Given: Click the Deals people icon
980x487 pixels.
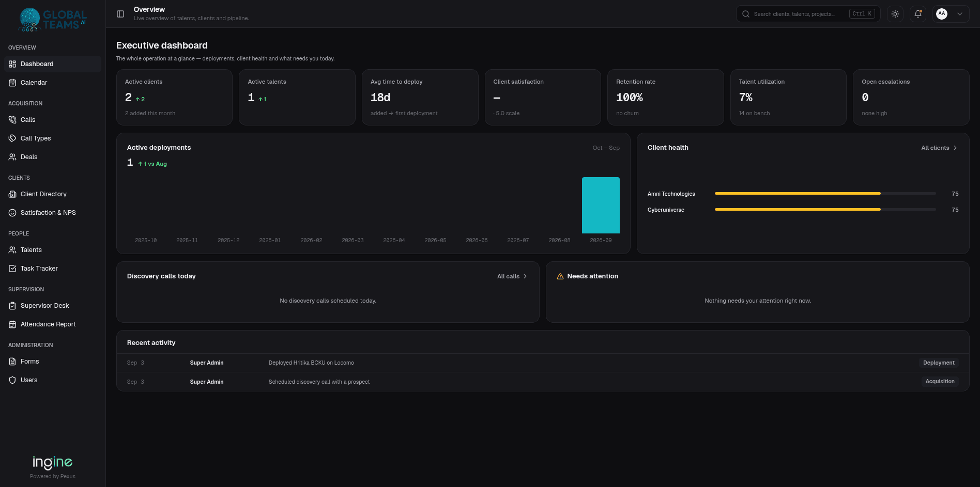Looking at the screenshot, I should pos(12,157).
